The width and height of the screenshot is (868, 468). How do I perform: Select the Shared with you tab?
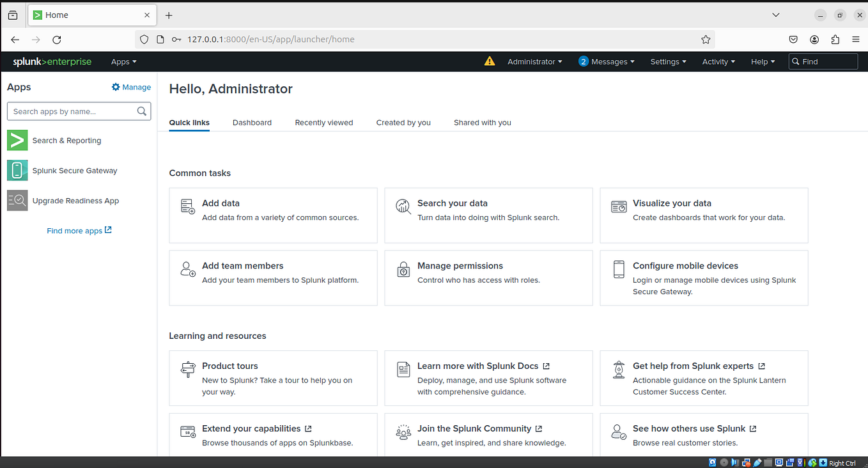(482, 122)
